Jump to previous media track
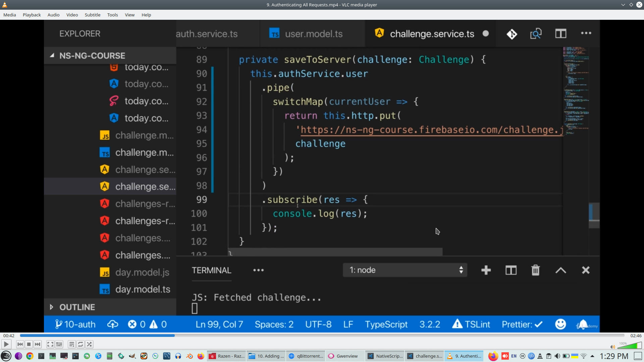Screen dimensions: 644x362 20,344
